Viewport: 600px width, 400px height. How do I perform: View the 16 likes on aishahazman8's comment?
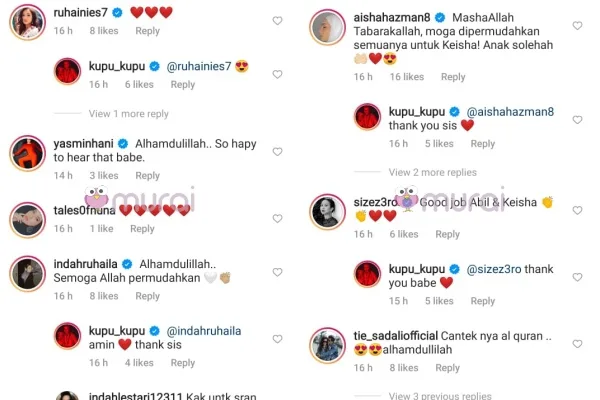coord(407,77)
